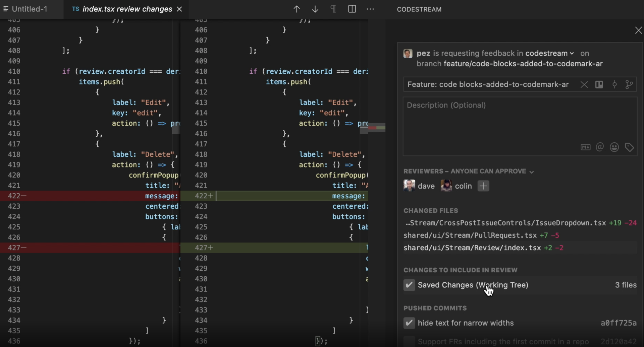Expand the 'Anyone Can Approve' reviewers dropdown
The height and width of the screenshot is (347, 644).
coord(532,171)
